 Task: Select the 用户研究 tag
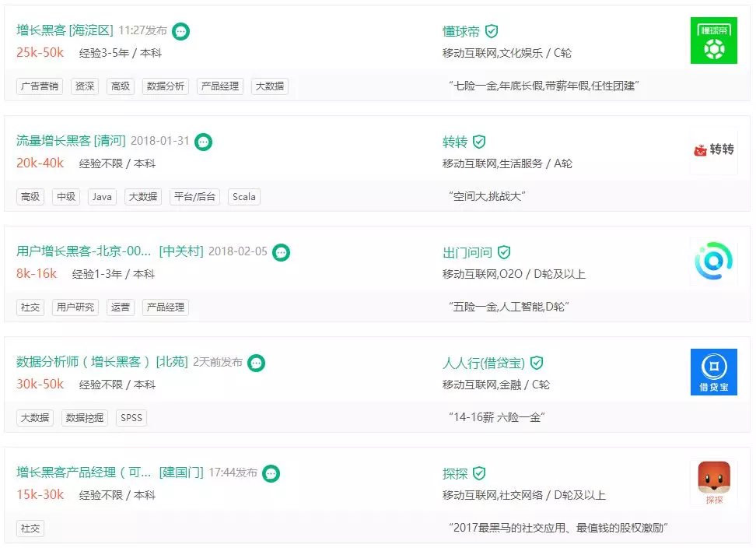(75, 307)
